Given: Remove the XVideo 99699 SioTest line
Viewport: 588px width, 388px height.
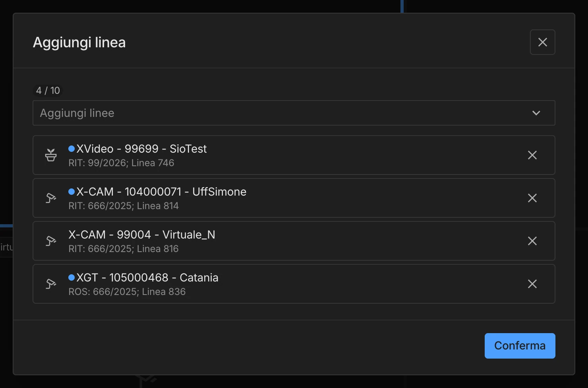Looking at the screenshot, I should click(532, 155).
